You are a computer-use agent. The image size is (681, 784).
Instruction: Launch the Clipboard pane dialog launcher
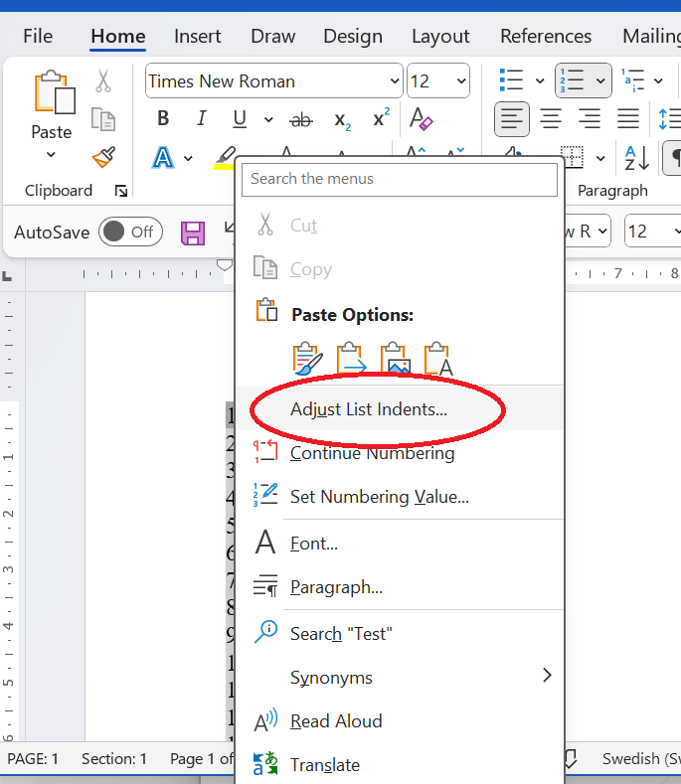[121, 191]
